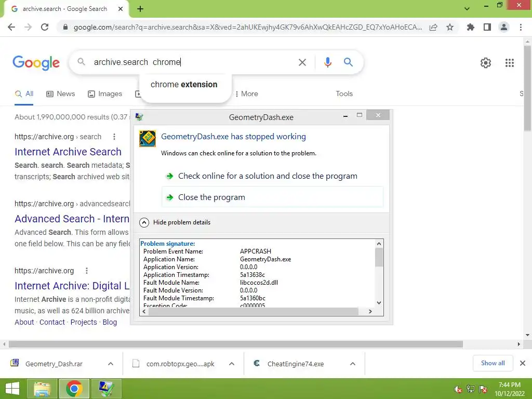This screenshot has width=532, height=399.
Task: Open Google quick settings gear
Action: point(486,63)
